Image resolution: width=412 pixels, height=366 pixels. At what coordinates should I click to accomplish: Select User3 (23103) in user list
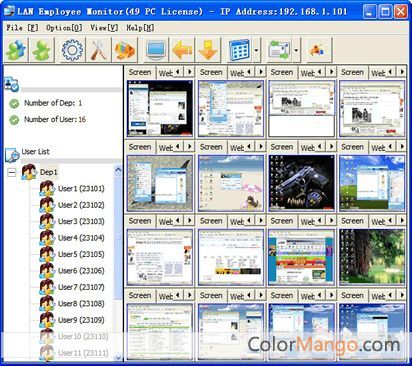(81, 221)
